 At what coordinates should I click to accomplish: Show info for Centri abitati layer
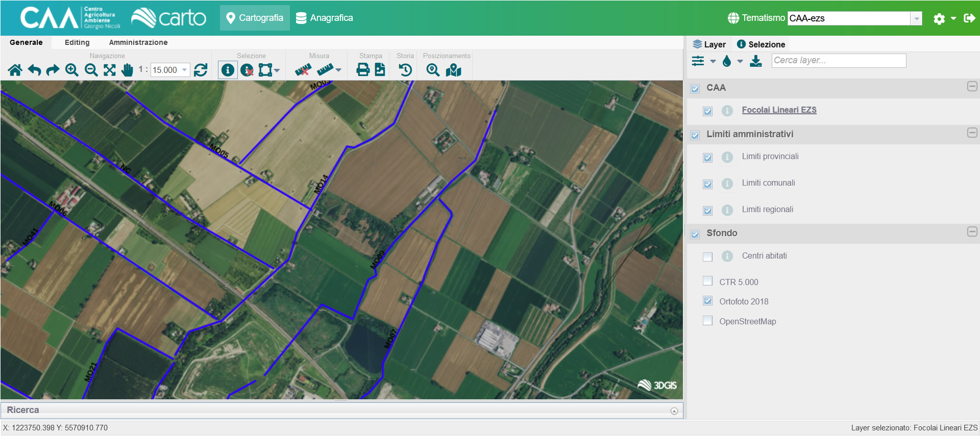[727, 256]
